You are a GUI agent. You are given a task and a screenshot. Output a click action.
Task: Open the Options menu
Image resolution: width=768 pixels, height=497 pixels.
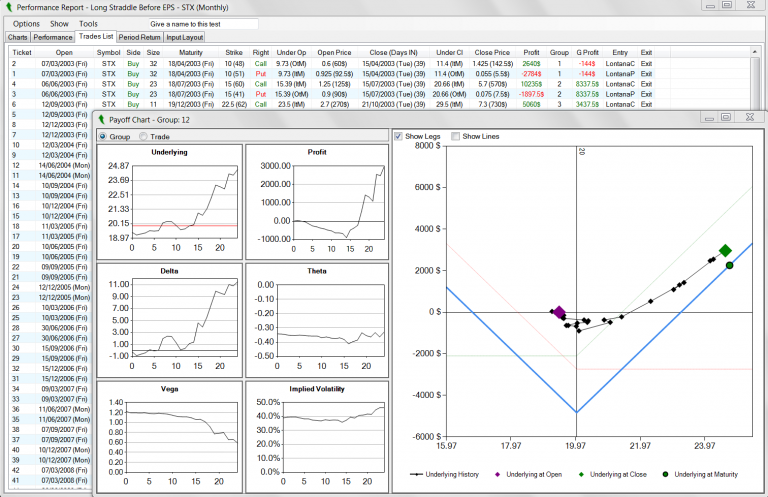pos(27,23)
